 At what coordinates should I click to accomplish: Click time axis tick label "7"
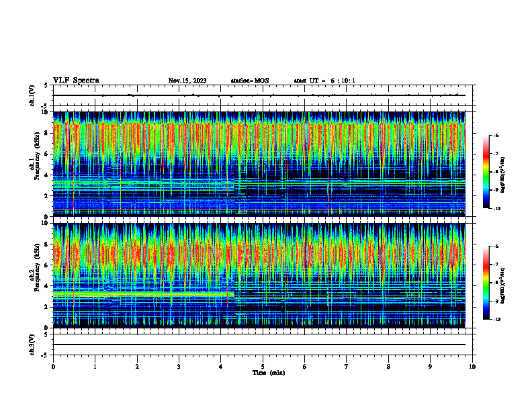347,367
